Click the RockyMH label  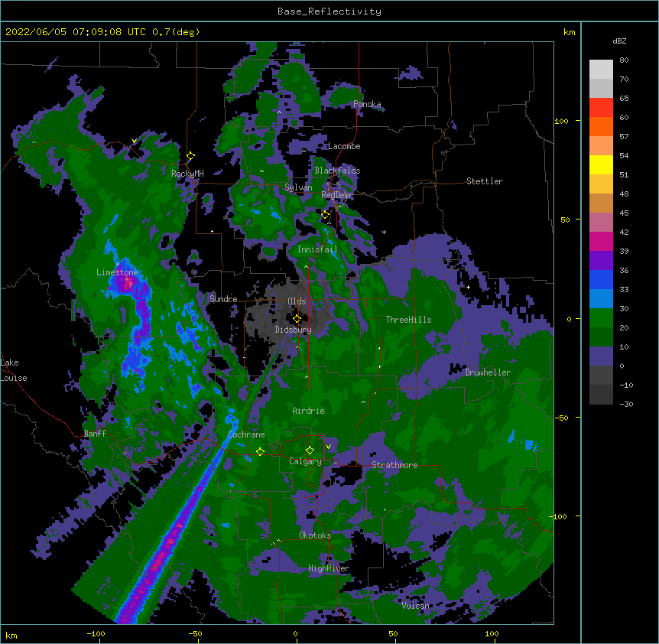click(187, 174)
